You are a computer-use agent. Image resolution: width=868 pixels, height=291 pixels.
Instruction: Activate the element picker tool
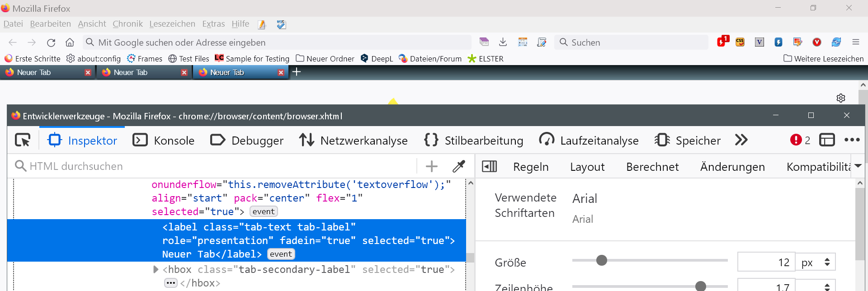coord(23,140)
